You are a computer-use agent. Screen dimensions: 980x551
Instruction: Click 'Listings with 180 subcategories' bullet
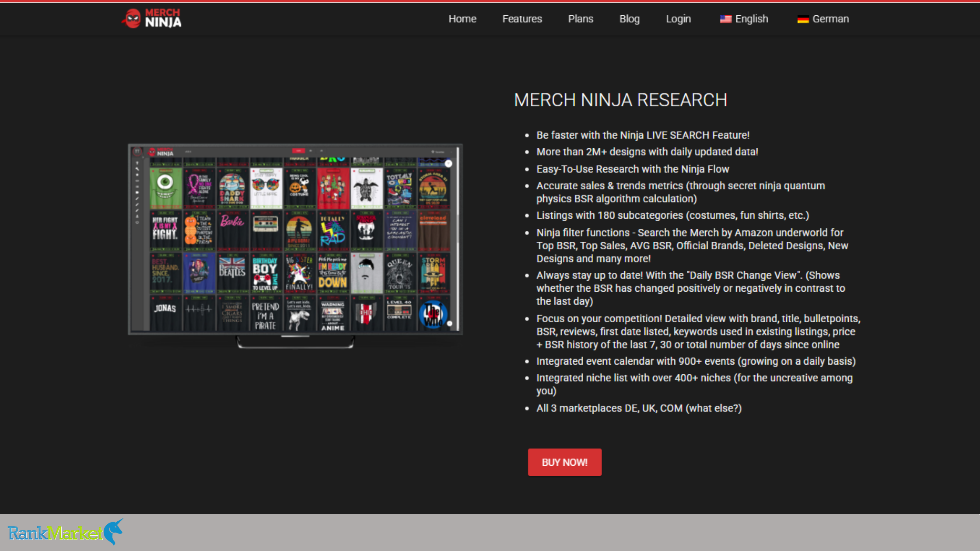pos(673,215)
